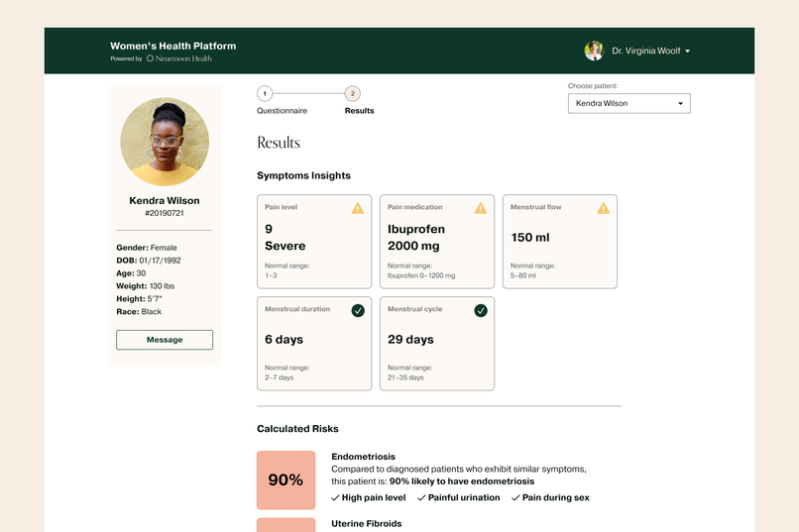
Task: Click the Symptoms Insights heading
Action: [303, 175]
